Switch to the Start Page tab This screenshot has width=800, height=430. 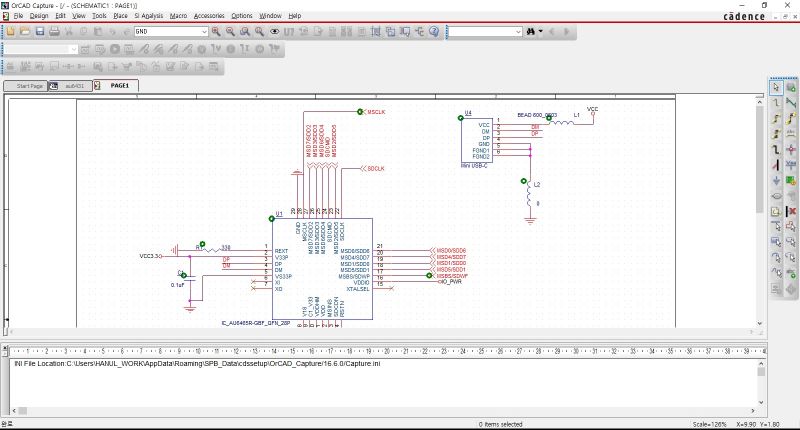click(x=25, y=86)
